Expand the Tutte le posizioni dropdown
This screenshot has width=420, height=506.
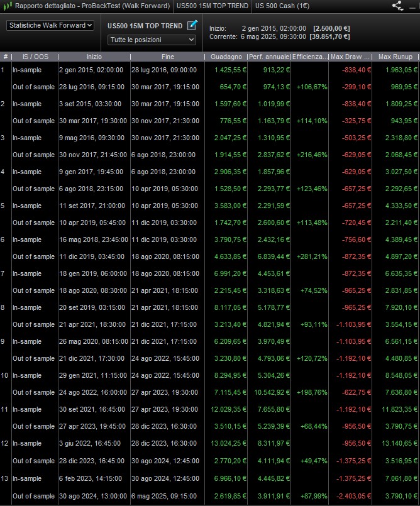152,40
